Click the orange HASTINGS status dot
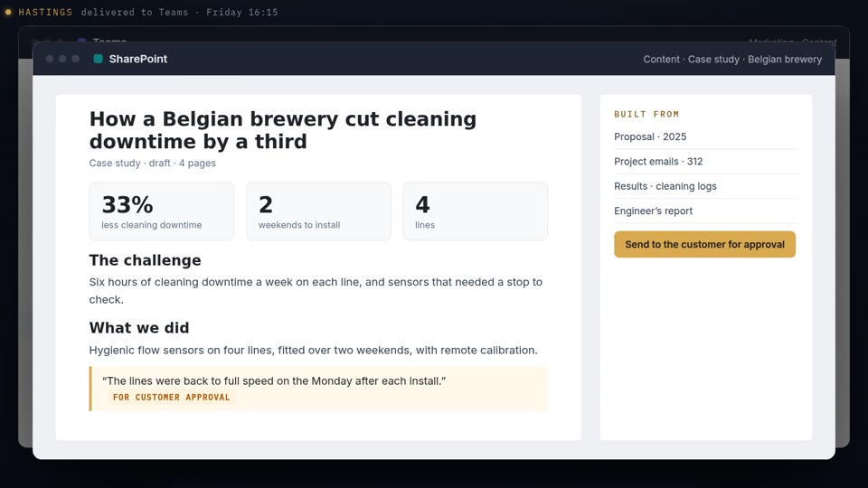This screenshot has width=868, height=488. coord(8,12)
